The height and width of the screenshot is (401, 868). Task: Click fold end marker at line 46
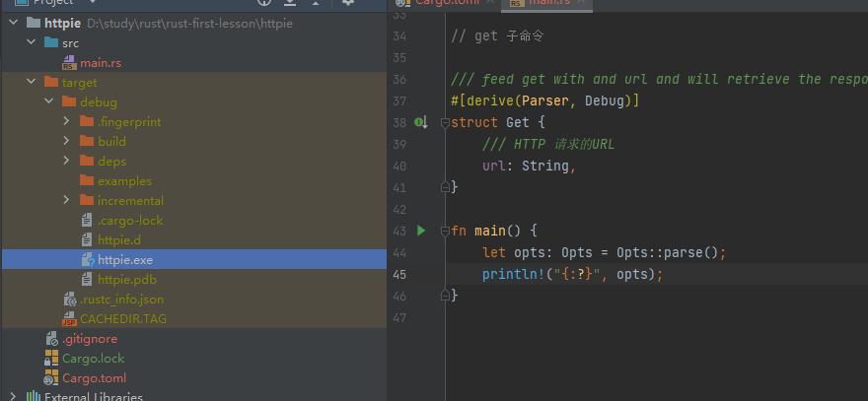point(445,296)
